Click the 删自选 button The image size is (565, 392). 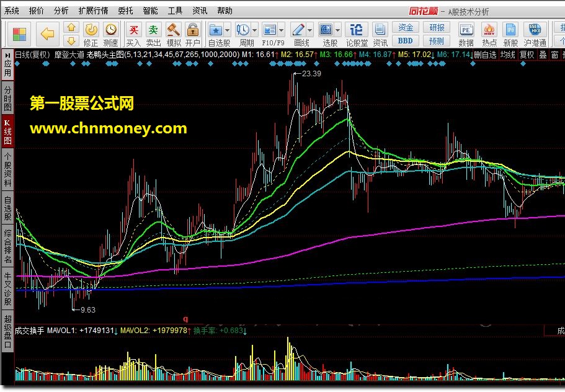pyautogui.click(x=486, y=55)
